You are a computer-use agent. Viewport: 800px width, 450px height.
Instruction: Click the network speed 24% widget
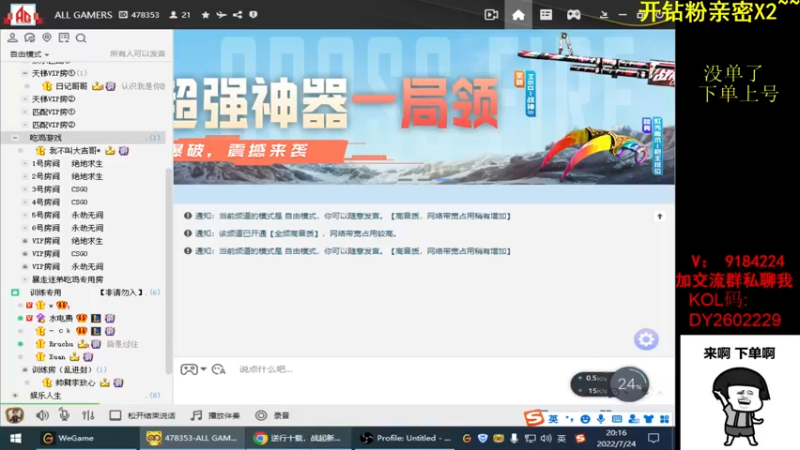click(609, 384)
